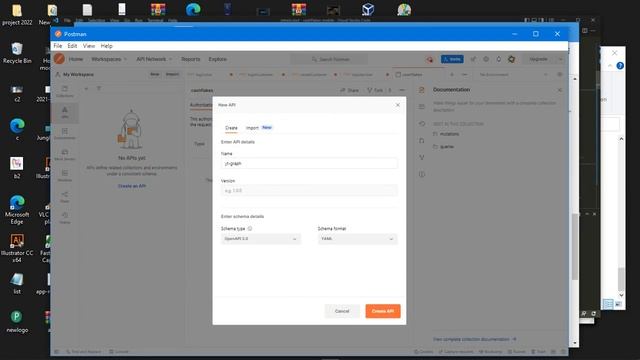Click the satellite capture icon in header

[473, 59]
